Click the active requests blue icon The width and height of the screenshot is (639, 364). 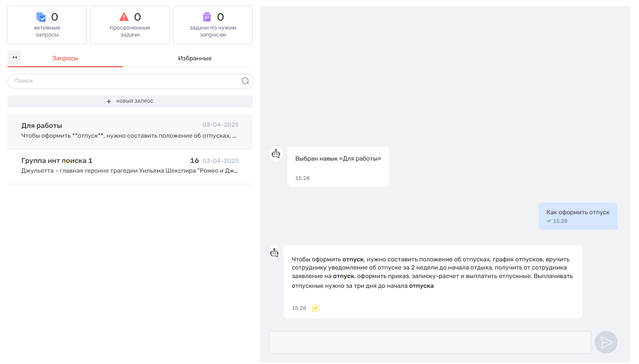tap(41, 17)
